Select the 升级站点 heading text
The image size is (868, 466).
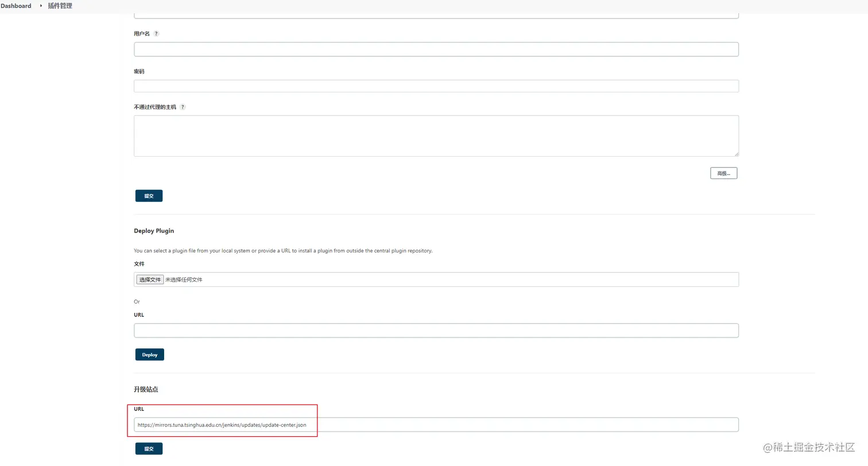click(146, 389)
